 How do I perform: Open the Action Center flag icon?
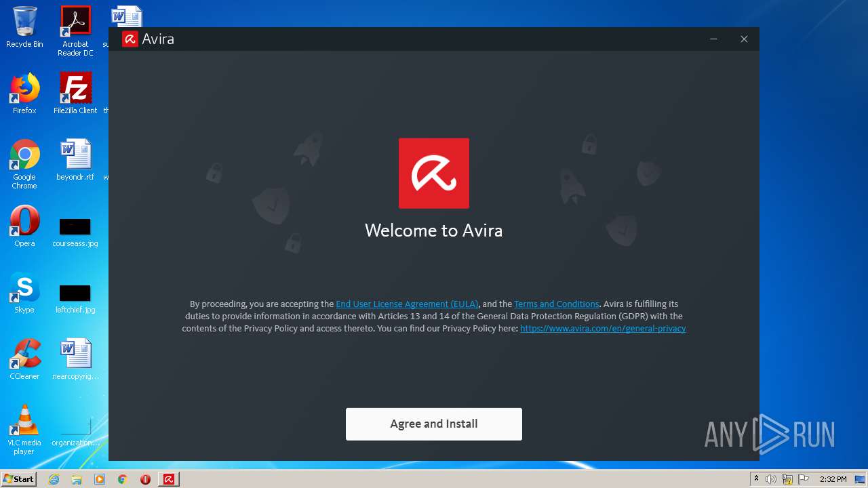pos(804,479)
